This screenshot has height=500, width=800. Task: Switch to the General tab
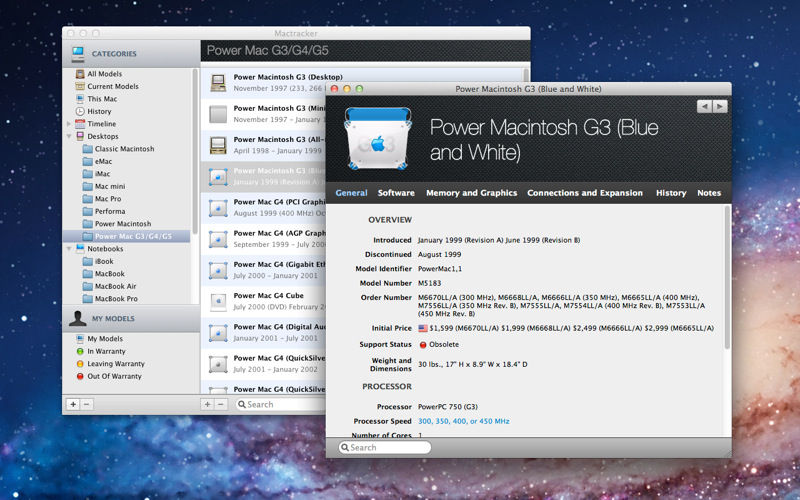pyautogui.click(x=351, y=193)
